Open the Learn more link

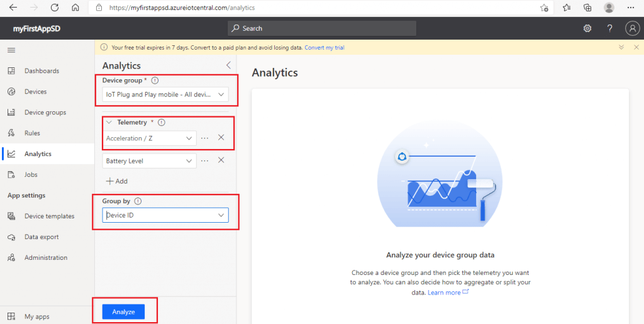[448, 293]
